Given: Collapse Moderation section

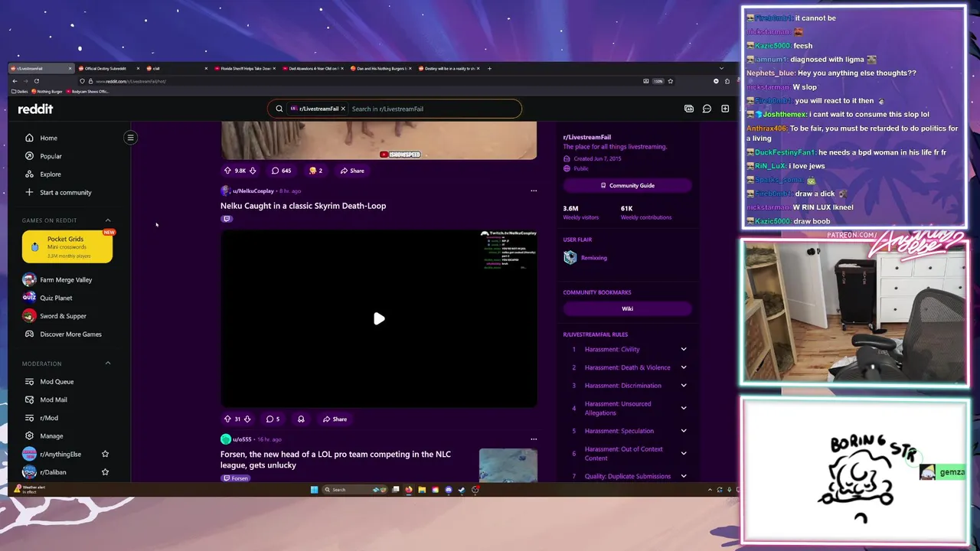Looking at the screenshot, I should pos(107,364).
